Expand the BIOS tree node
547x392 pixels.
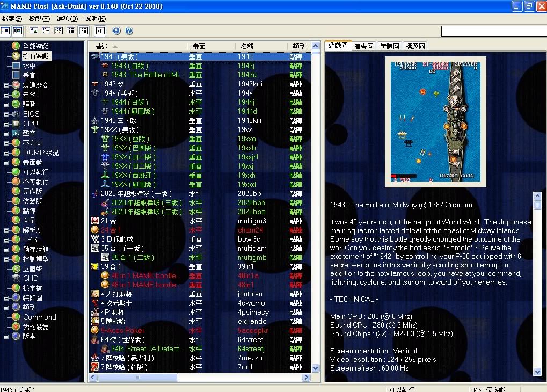point(6,114)
